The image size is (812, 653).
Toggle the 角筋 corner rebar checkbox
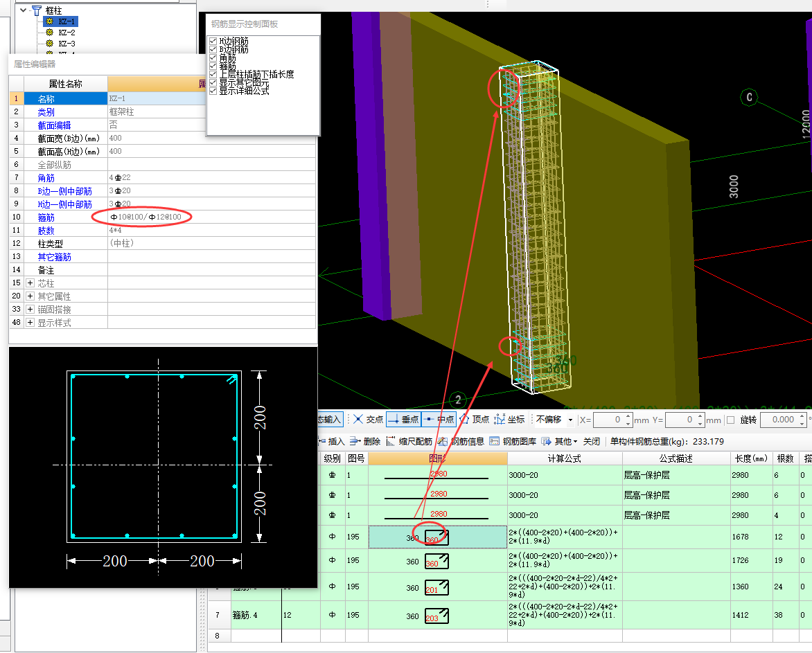213,57
